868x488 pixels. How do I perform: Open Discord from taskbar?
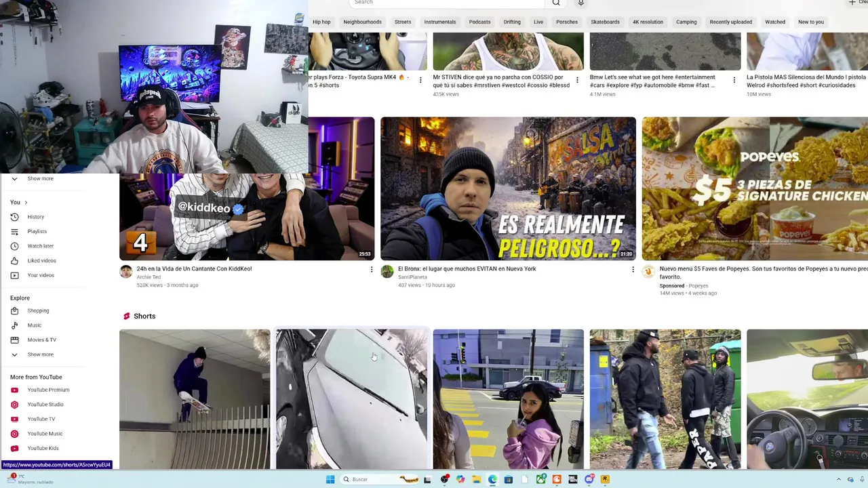(589, 479)
